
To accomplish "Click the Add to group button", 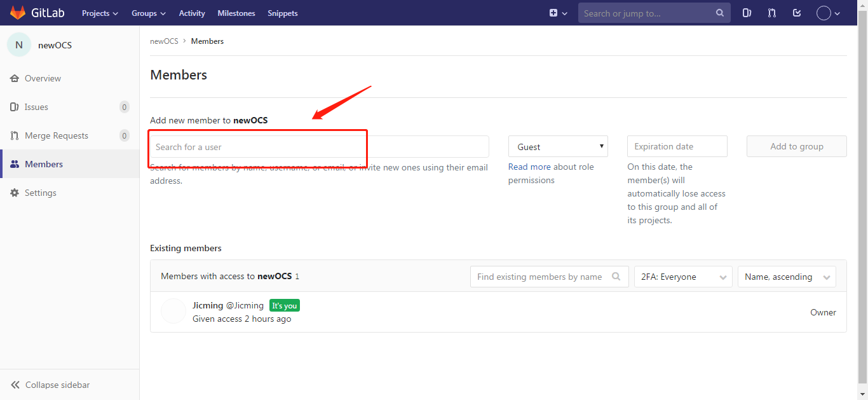I will point(796,146).
